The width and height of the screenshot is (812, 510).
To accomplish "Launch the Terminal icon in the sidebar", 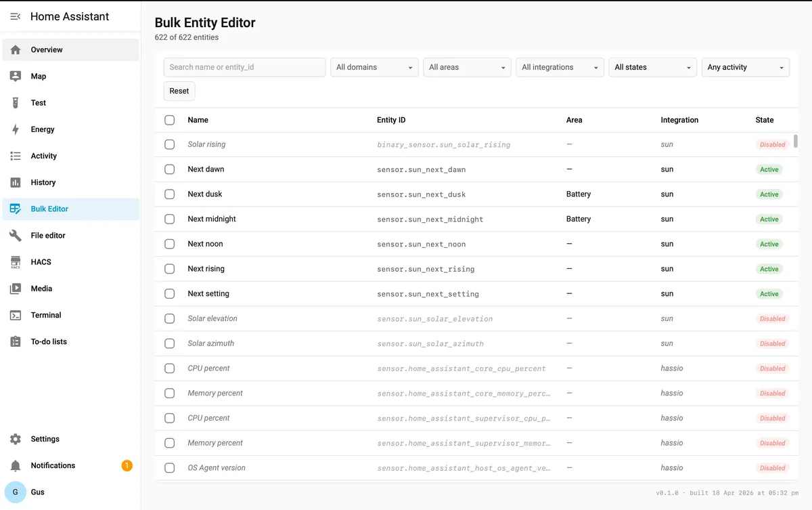I will 16,315.
